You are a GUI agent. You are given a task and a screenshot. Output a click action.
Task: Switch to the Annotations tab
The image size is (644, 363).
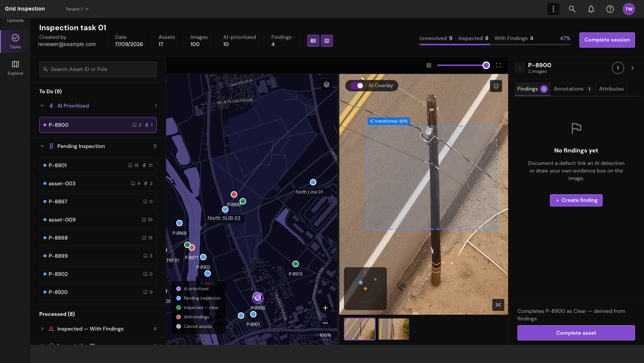tap(573, 89)
